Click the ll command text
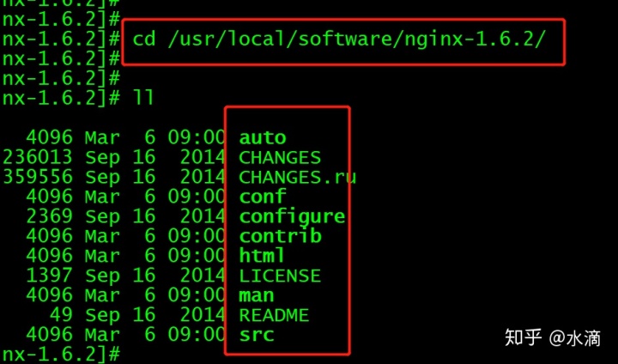Image resolution: width=618 pixels, height=364 pixels. 143,98
